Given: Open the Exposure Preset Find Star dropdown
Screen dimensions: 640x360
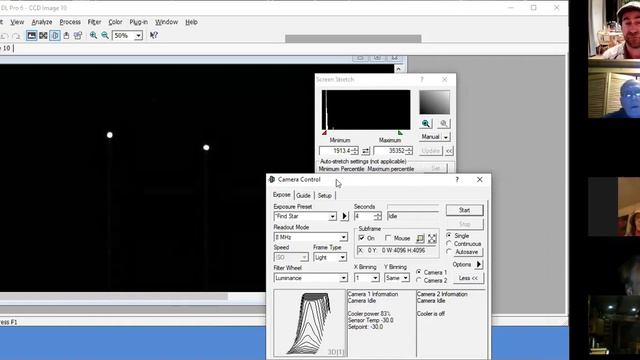Looking at the screenshot, I should point(332,216).
